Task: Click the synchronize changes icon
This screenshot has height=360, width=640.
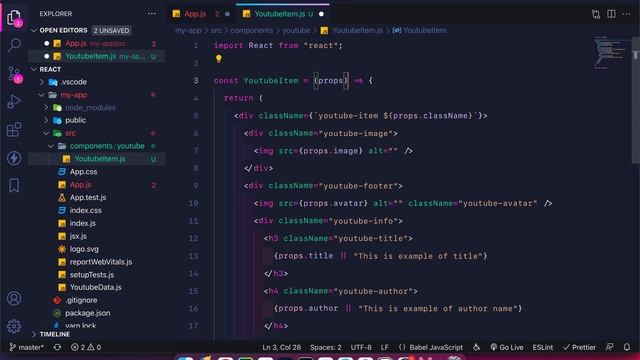Action: pyautogui.click(x=57, y=347)
